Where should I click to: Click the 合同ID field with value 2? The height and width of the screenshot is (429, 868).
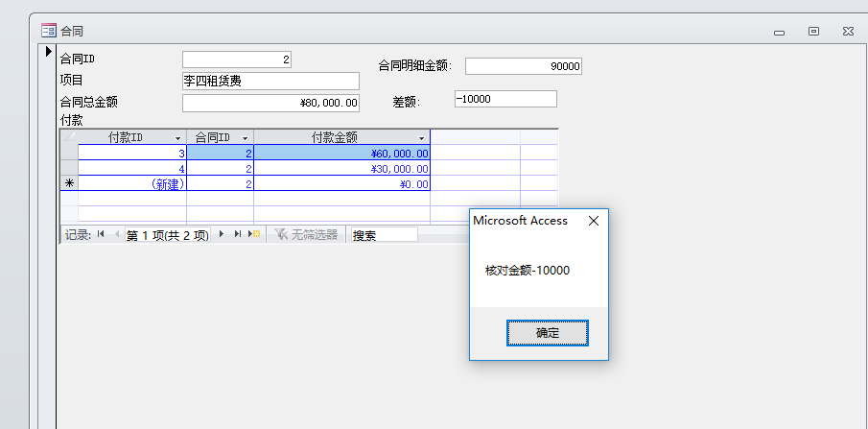[x=236, y=60]
